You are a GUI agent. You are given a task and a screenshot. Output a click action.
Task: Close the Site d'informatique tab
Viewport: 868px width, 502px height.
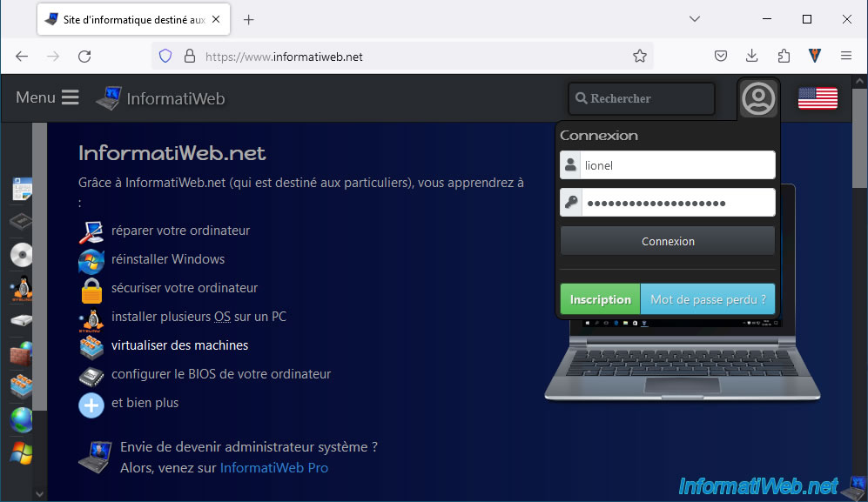pos(216,19)
